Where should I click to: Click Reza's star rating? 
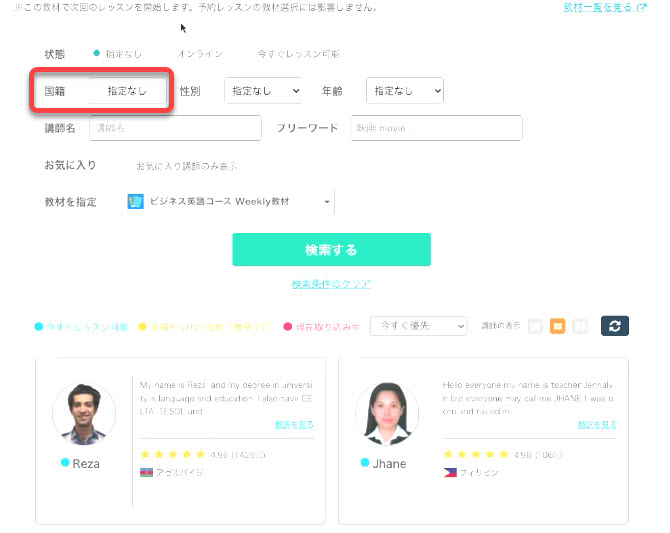173,454
